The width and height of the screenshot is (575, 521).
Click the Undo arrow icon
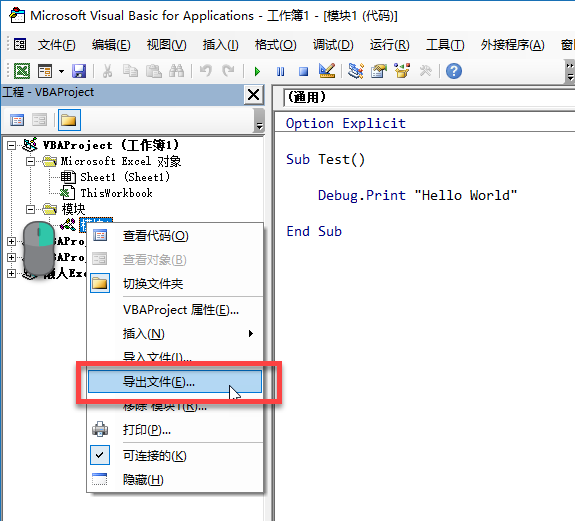(x=206, y=71)
